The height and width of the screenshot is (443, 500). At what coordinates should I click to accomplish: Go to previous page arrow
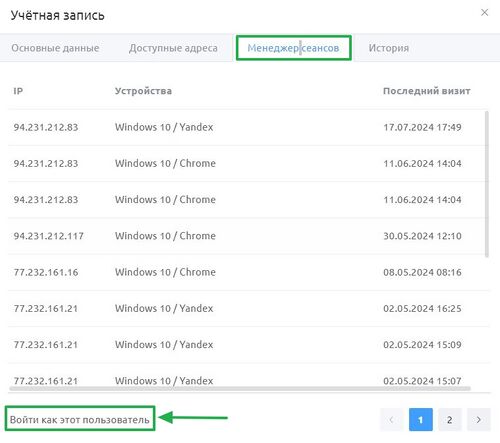(x=392, y=419)
